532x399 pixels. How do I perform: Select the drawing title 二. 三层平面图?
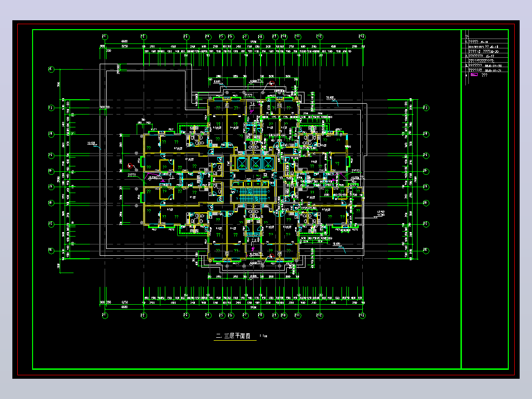(233, 336)
